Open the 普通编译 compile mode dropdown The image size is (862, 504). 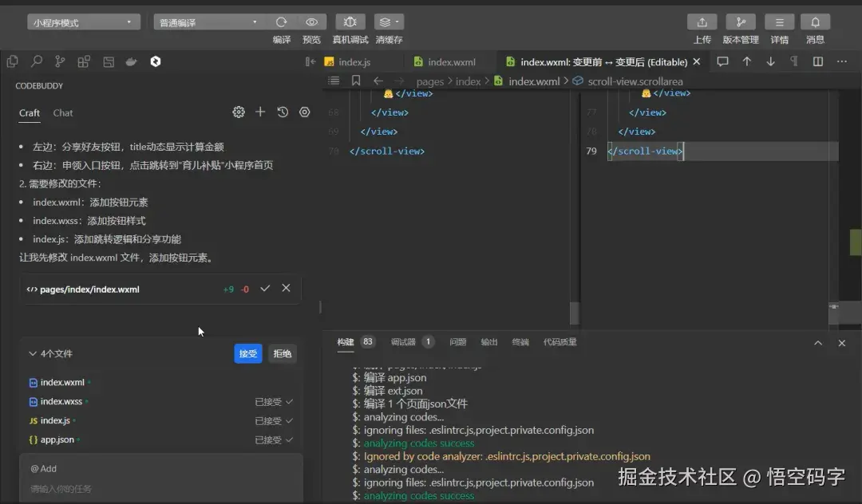pos(209,22)
